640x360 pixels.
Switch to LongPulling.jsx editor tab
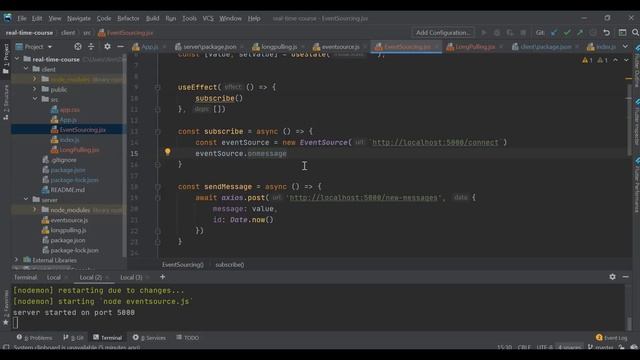click(x=474, y=47)
